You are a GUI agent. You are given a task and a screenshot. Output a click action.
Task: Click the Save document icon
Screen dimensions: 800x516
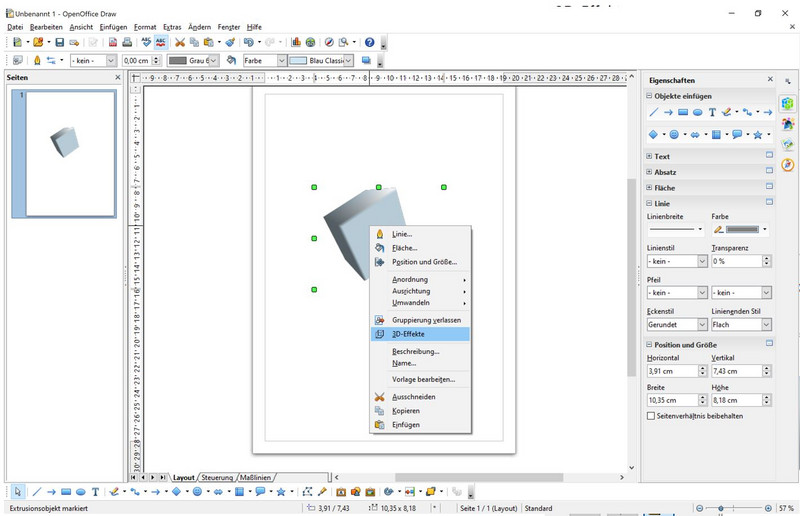click(60, 43)
